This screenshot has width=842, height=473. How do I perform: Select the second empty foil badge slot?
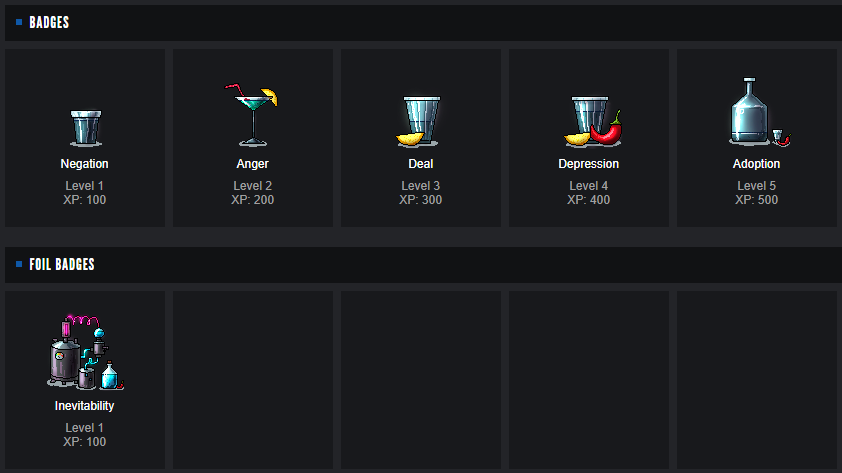click(421, 379)
